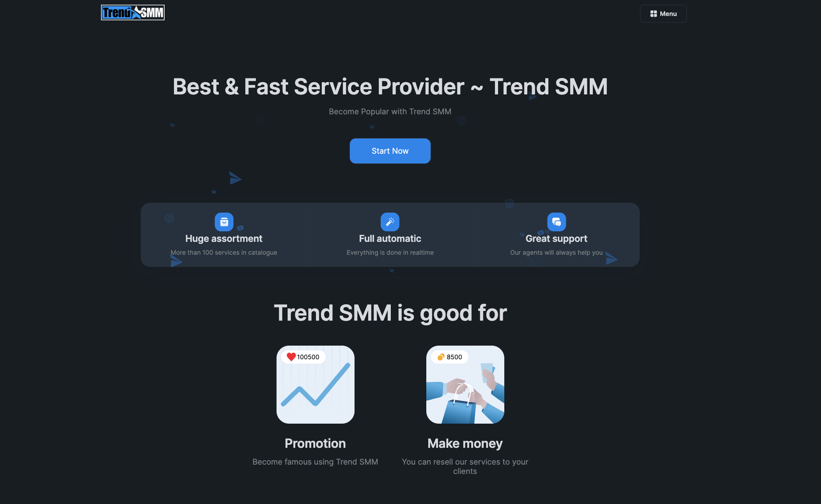
Task: Open the Menu button
Action: (663, 14)
